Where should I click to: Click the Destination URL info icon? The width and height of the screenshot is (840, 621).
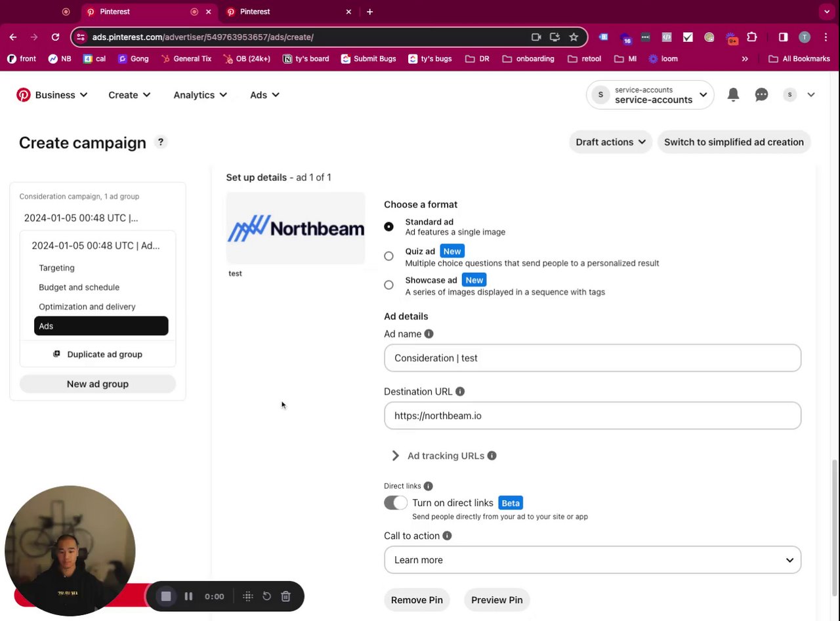460,391
